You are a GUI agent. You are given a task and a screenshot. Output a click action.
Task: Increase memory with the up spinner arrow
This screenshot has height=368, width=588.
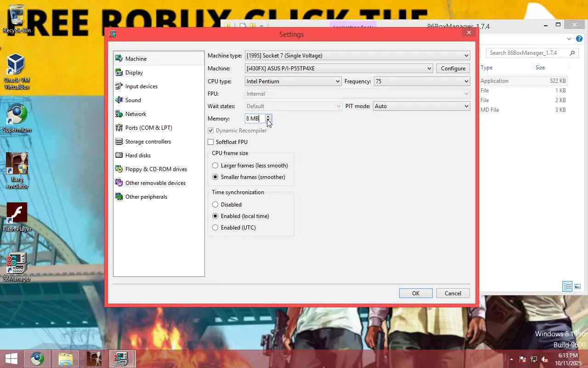[268, 116]
